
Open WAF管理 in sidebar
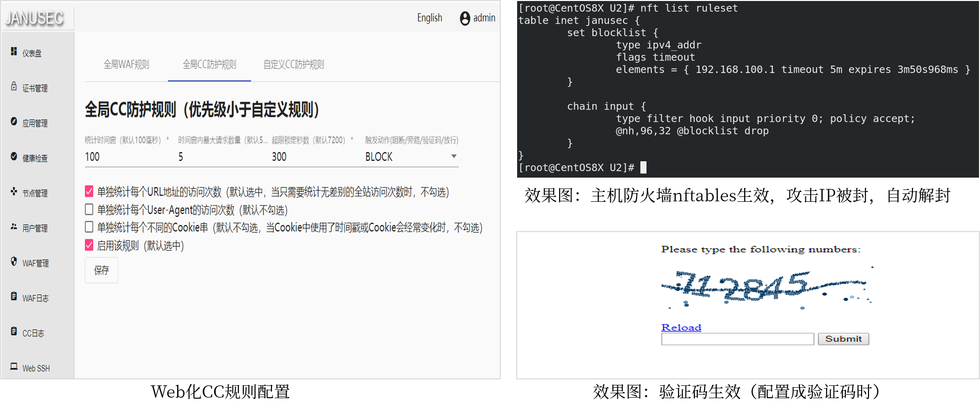[36, 263]
